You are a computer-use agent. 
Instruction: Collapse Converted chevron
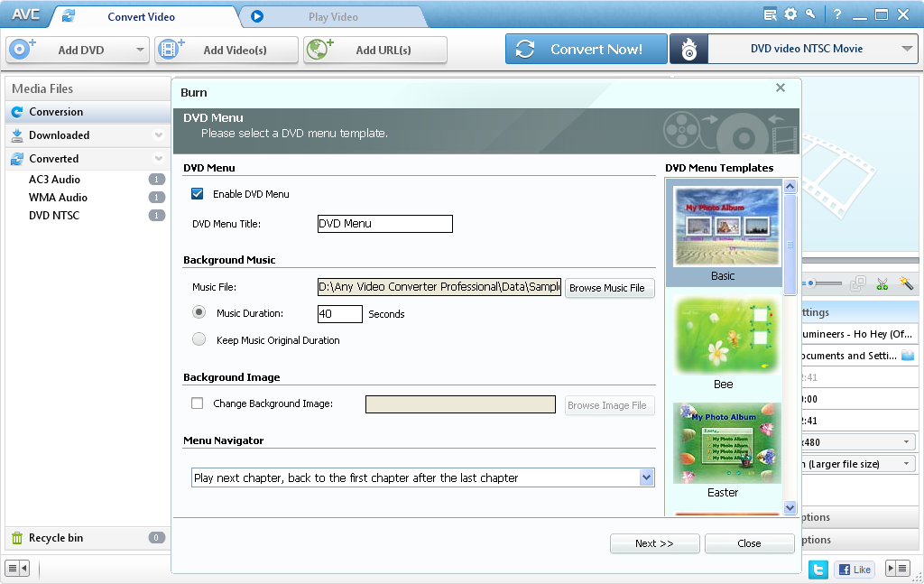pos(159,159)
